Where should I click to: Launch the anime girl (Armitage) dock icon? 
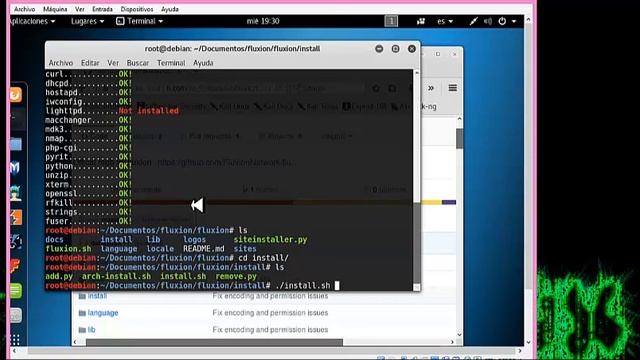[16, 193]
